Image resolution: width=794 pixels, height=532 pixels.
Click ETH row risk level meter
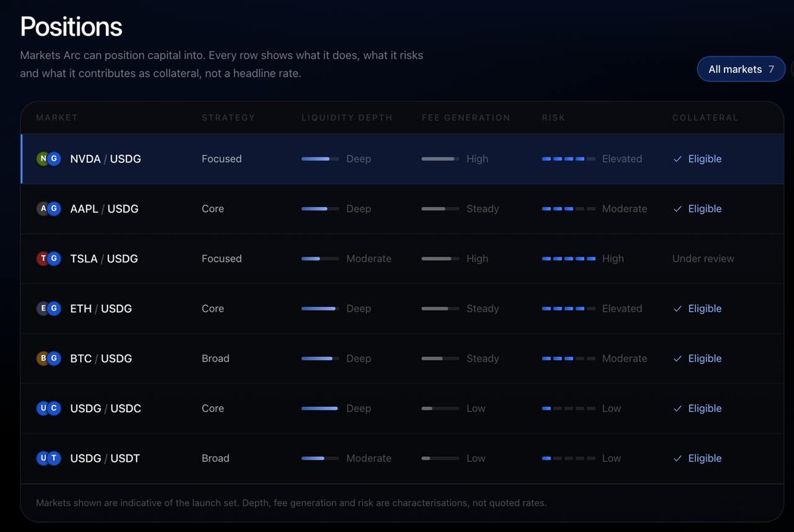click(x=569, y=308)
